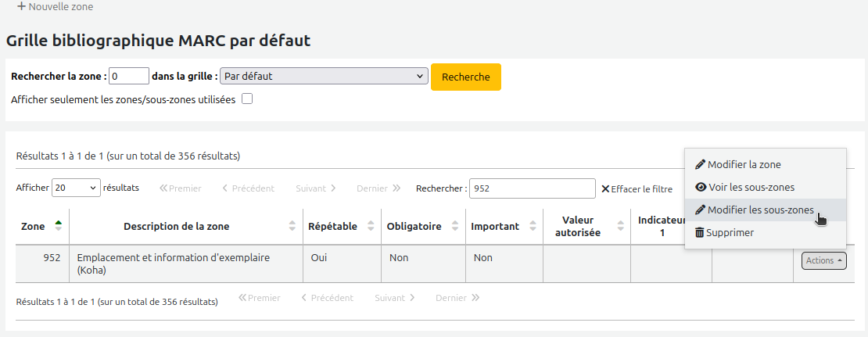868x337 pixels.
Task: Click Effacer le filtre link
Action: 637,188
